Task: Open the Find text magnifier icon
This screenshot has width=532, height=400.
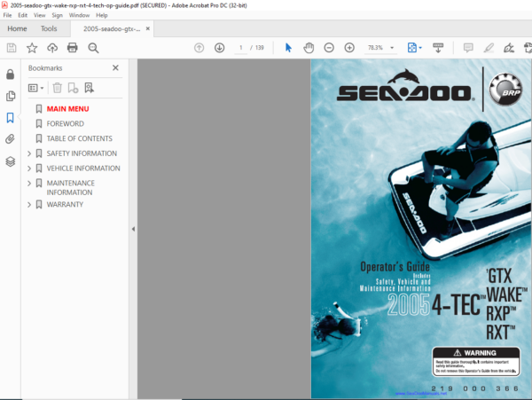Action: (93, 48)
